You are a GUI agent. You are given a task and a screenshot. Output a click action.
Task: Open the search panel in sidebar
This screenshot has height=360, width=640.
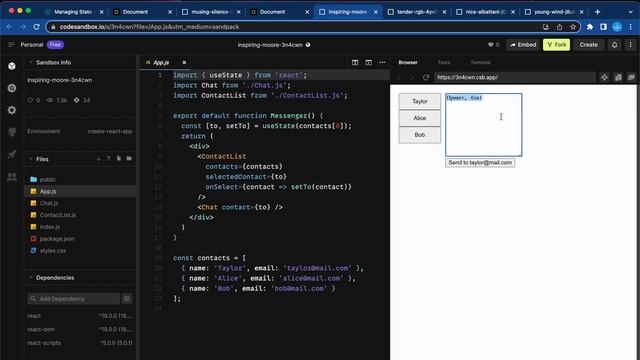click(12, 88)
